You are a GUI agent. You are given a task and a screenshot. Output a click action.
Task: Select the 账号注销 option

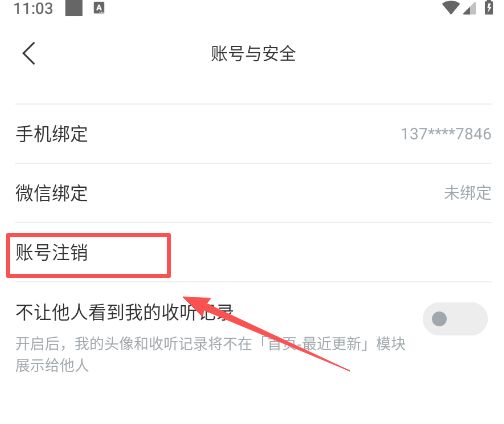coord(253,252)
